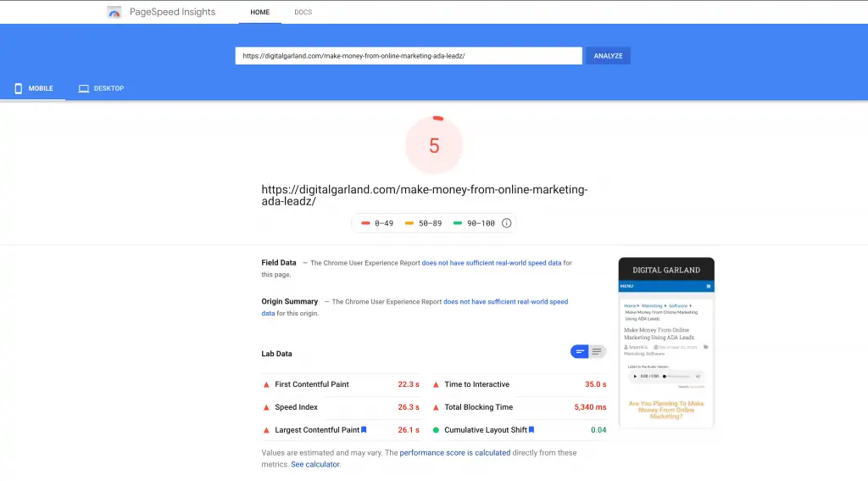Click the score legend info icon

[507, 223]
